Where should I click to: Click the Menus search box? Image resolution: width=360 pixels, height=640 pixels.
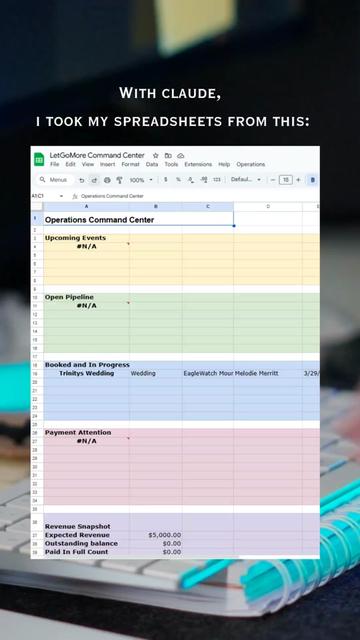pyautogui.click(x=54, y=180)
